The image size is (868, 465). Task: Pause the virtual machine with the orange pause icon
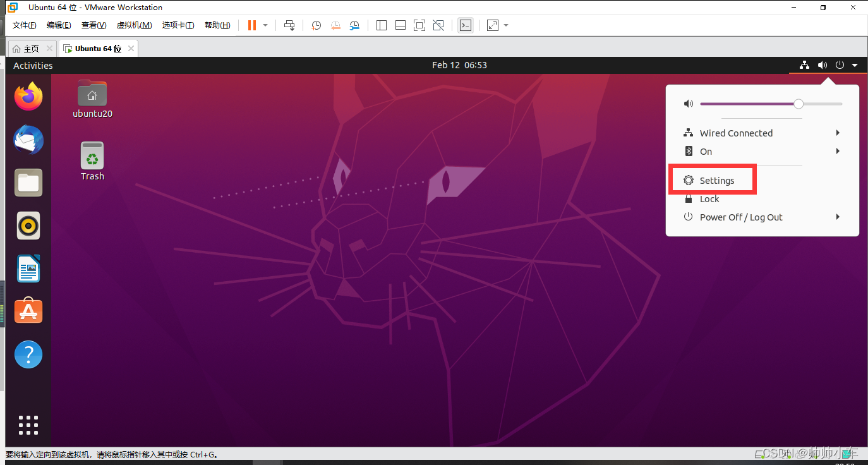click(252, 25)
